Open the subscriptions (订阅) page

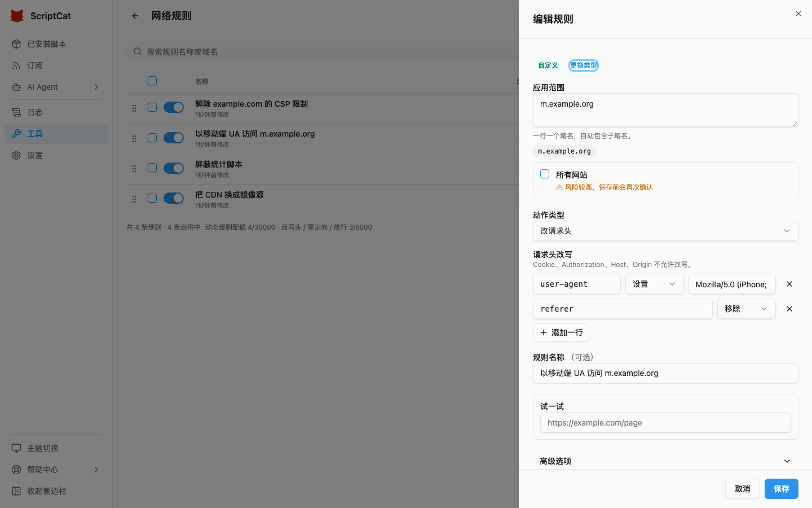point(56,65)
